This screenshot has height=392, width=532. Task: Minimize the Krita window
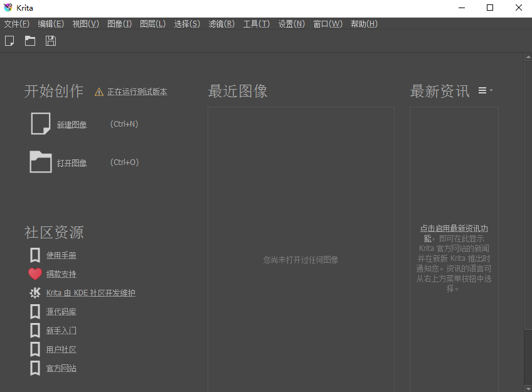tap(462, 8)
